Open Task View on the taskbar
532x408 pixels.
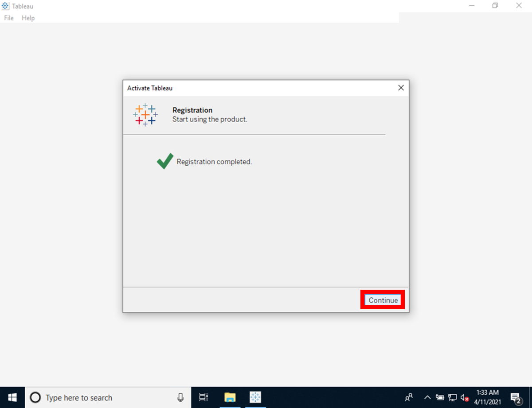tap(203, 397)
